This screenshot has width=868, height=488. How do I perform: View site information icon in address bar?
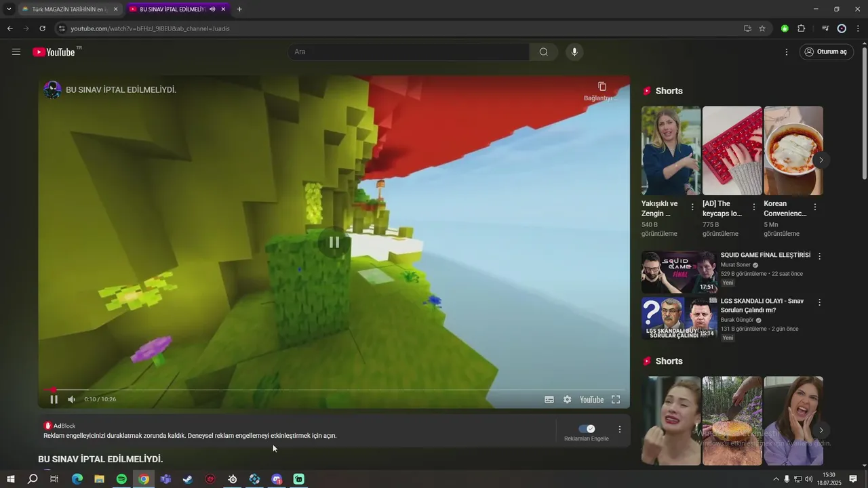[62, 28]
